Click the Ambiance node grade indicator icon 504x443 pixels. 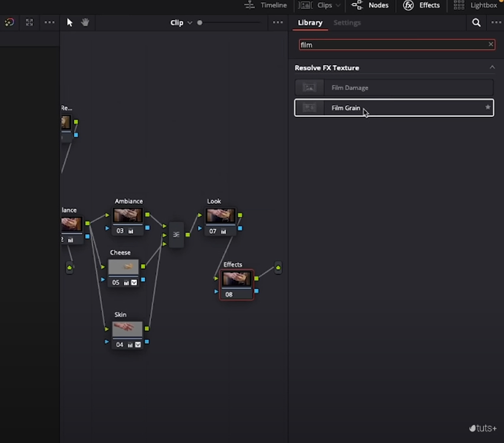click(131, 231)
